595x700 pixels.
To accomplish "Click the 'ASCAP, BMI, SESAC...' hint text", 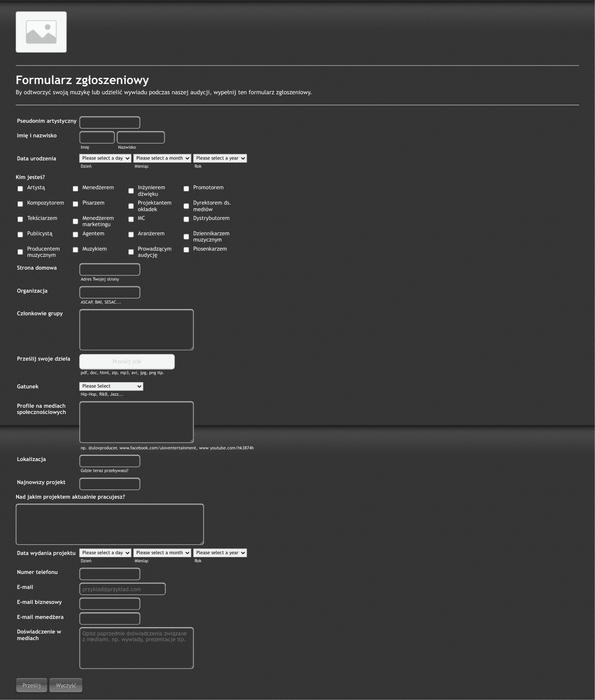I will pyautogui.click(x=101, y=302).
